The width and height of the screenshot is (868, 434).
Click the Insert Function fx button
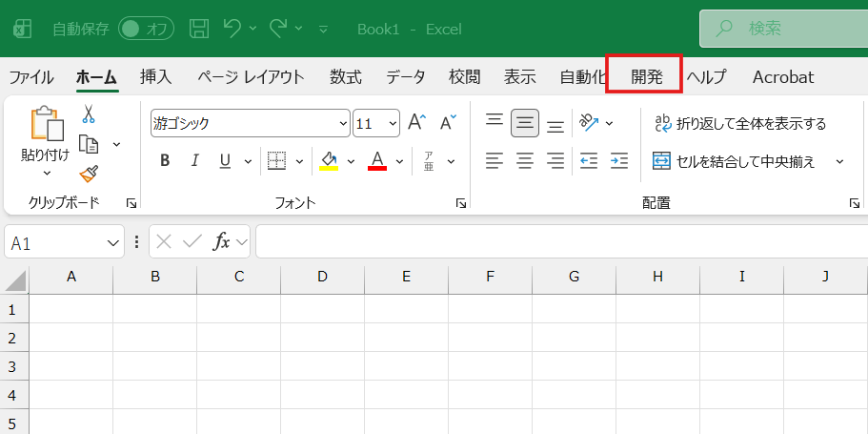pyautogui.click(x=221, y=241)
